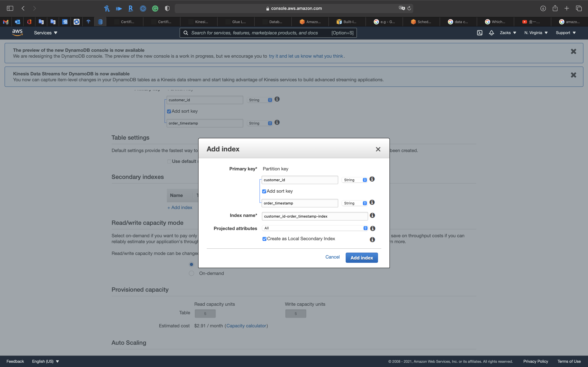Click into the Index name field
Image resolution: width=588 pixels, height=367 pixels.
pyautogui.click(x=315, y=216)
